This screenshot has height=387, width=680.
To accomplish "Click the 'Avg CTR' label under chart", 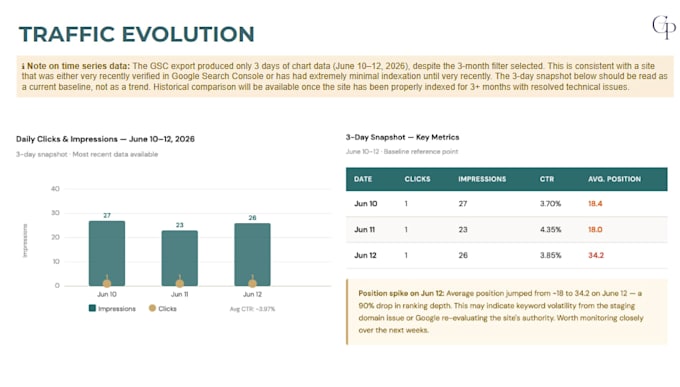I will click(x=252, y=309).
